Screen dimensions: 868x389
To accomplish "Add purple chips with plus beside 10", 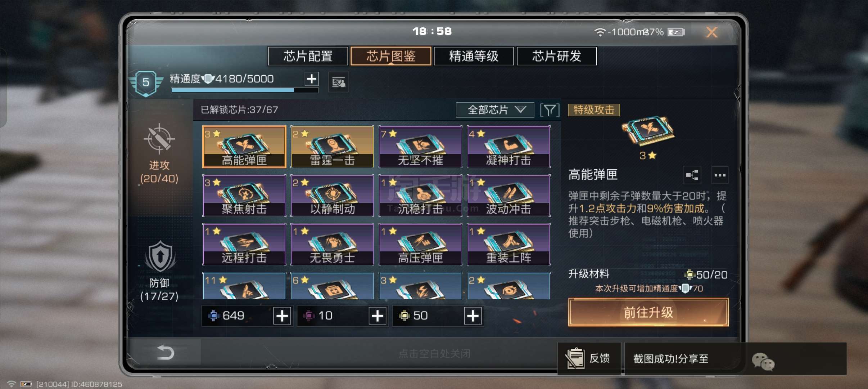I will click(378, 316).
